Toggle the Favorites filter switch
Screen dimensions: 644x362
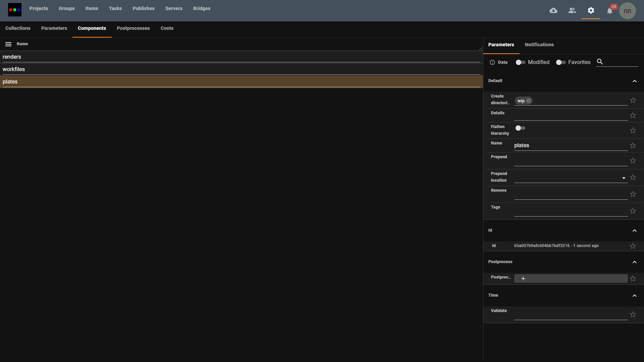[x=560, y=62]
